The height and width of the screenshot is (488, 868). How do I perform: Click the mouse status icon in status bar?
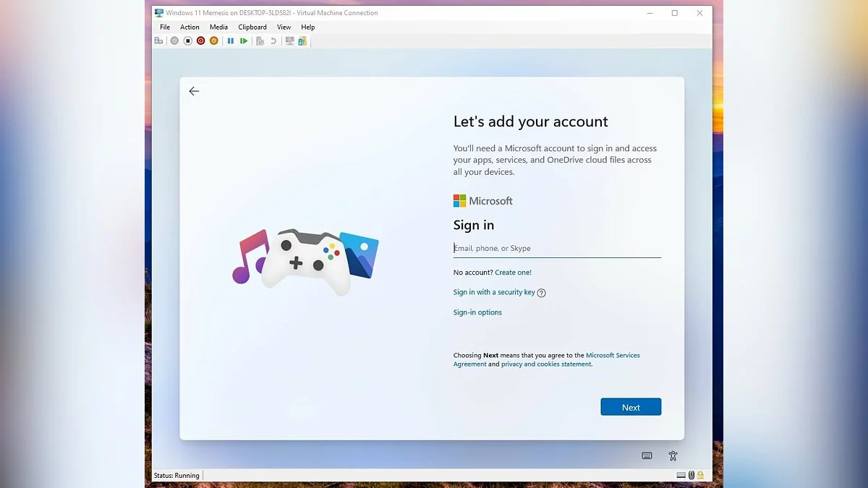point(692,475)
